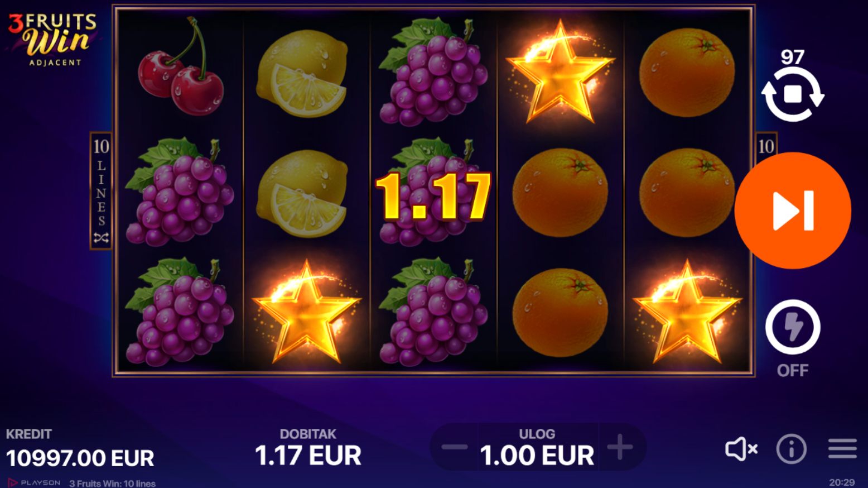Click the top star symbol on fourth reel
The height and width of the screenshot is (488, 868).
click(560, 73)
